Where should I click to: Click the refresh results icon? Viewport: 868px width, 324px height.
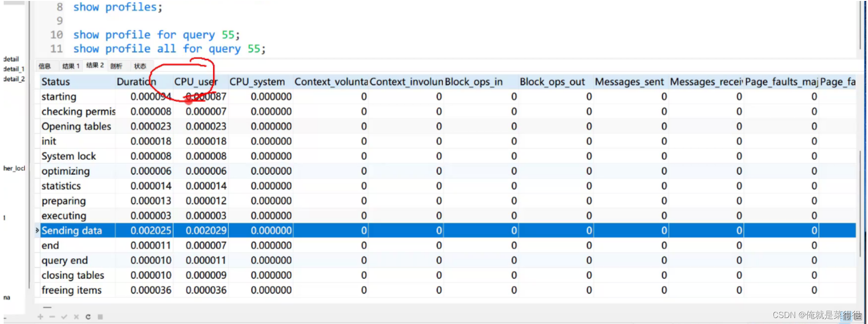click(88, 317)
